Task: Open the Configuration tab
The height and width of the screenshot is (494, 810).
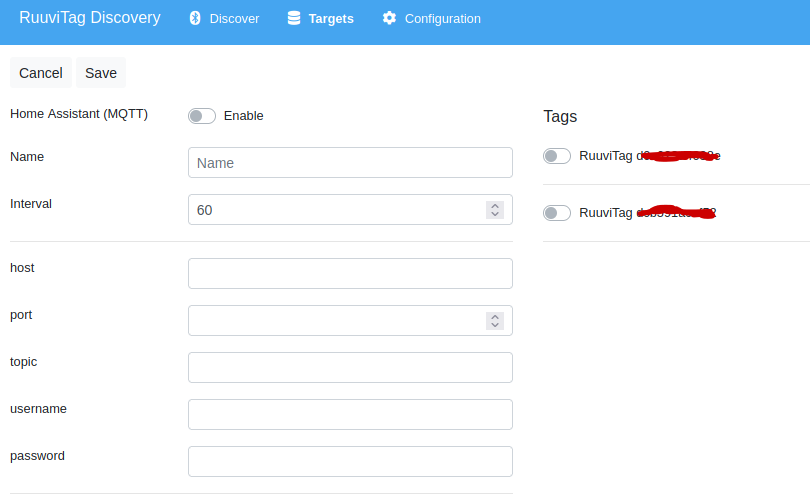Action: click(431, 18)
